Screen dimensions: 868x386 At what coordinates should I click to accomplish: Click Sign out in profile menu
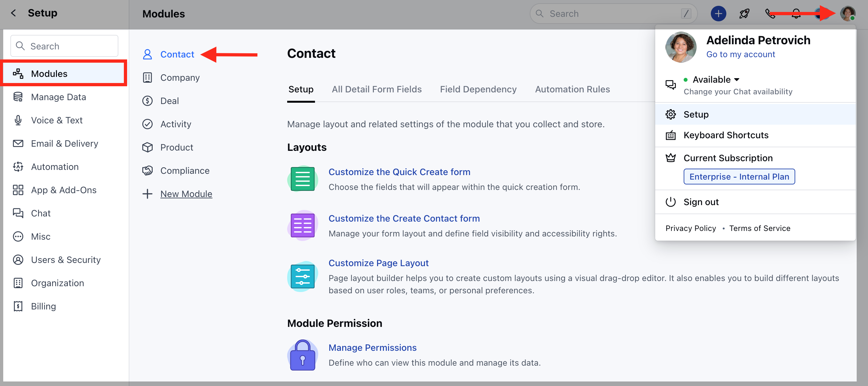[700, 202]
